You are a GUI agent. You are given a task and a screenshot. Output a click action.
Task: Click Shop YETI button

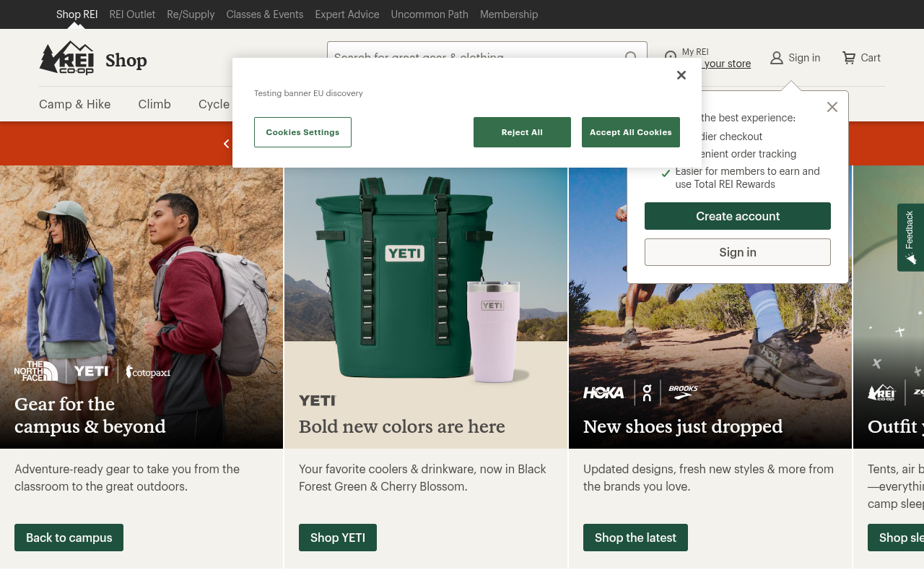[338, 538]
